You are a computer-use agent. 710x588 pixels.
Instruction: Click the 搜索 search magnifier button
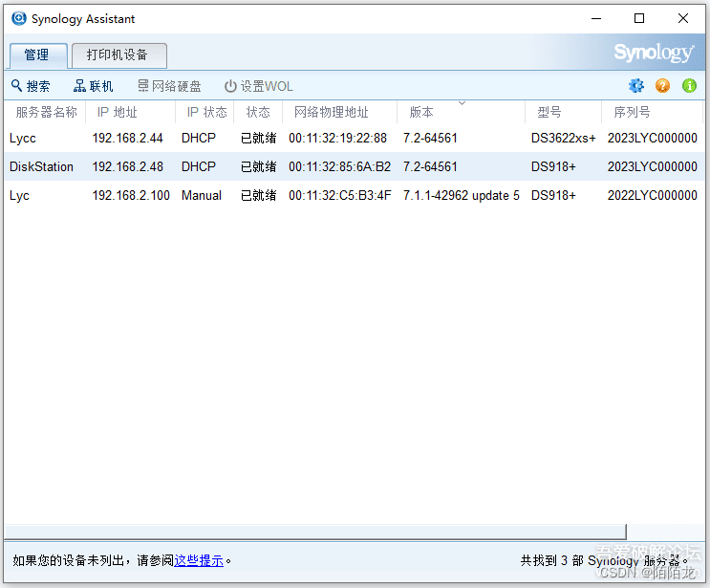tap(31, 86)
